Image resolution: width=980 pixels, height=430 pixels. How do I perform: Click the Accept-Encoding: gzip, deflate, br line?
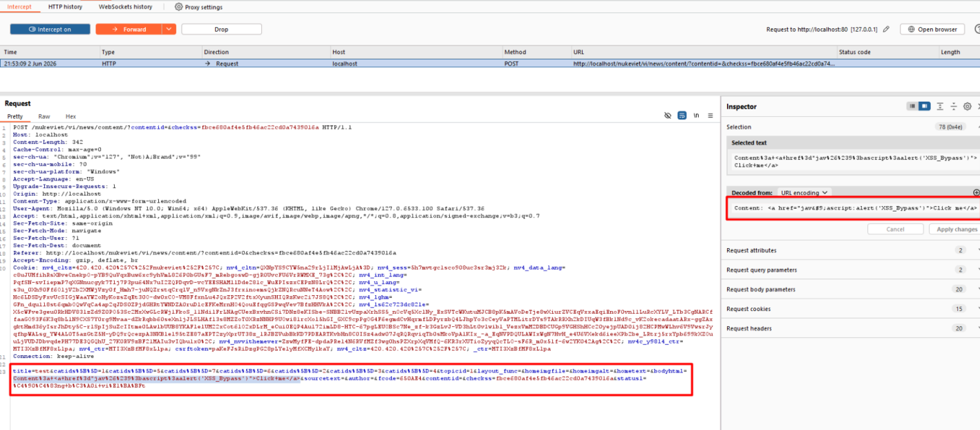coord(75,260)
